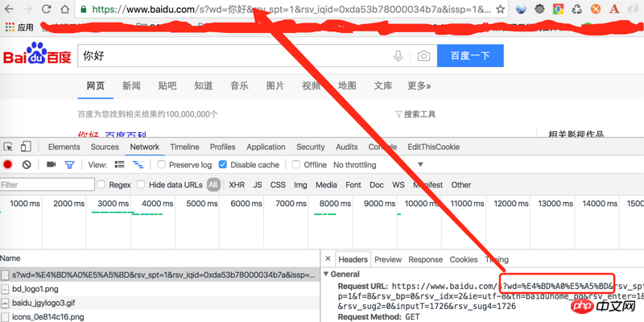This screenshot has height=322, width=644.
Task: Go to the browser home page
Action: click(64, 9)
